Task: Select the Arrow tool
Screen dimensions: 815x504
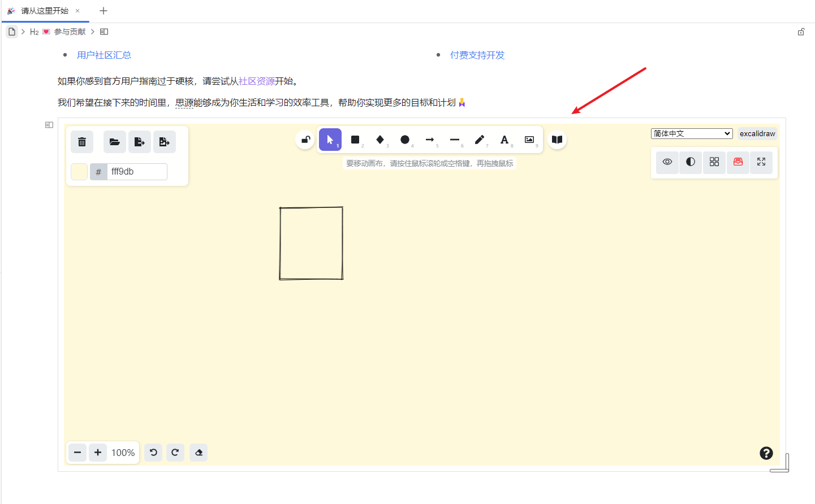Action: [430, 140]
